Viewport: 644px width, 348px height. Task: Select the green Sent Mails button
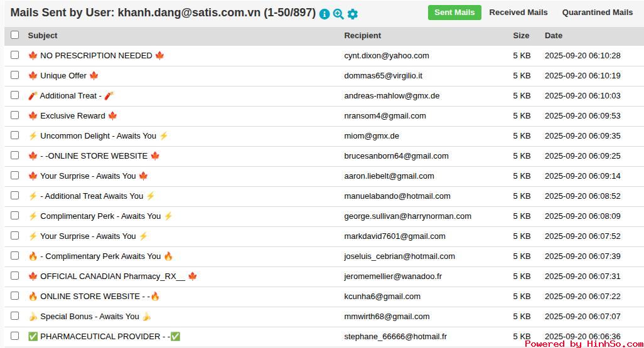(454, 13)
